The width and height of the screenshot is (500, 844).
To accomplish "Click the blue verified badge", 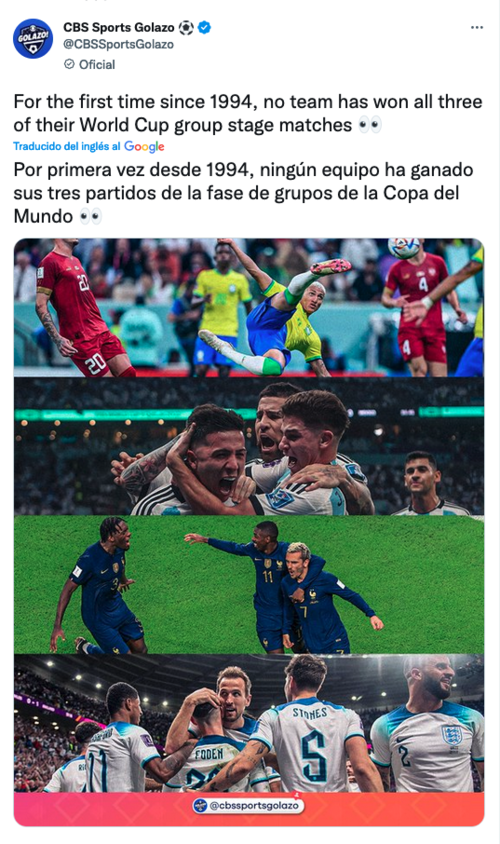I will pos(205,27).
